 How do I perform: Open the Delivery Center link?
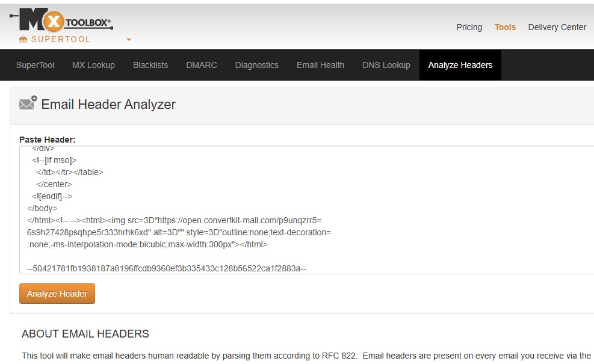click(557, 27)
